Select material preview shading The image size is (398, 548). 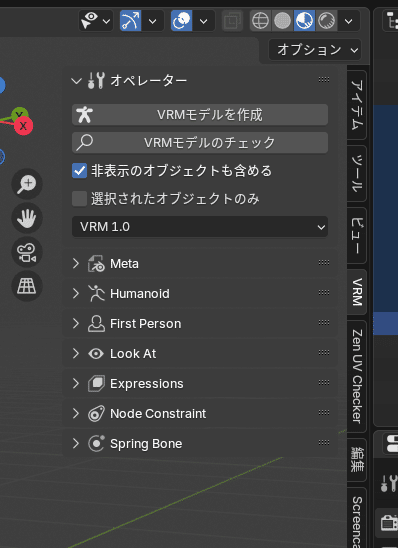[304, 21]
